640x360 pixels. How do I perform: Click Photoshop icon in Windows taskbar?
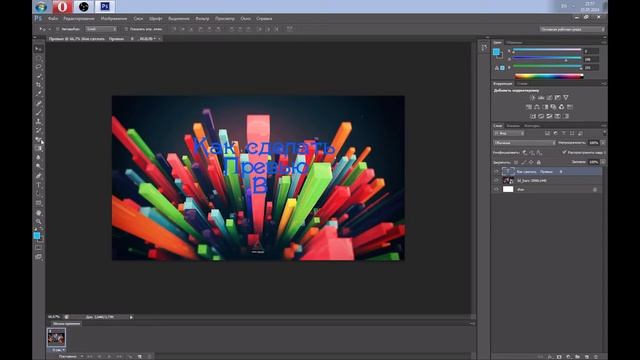click(x=105, y=7)
